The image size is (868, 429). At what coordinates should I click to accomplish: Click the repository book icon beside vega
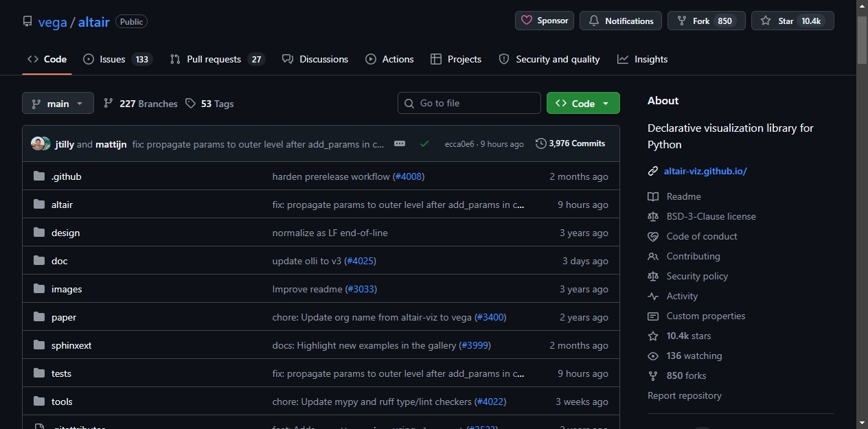click(27, 22)
